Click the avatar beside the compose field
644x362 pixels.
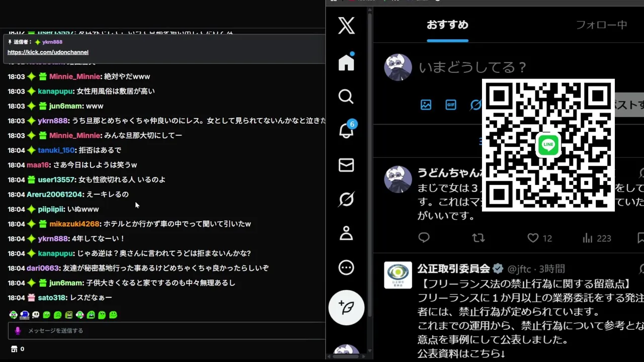tap(398, 67)
